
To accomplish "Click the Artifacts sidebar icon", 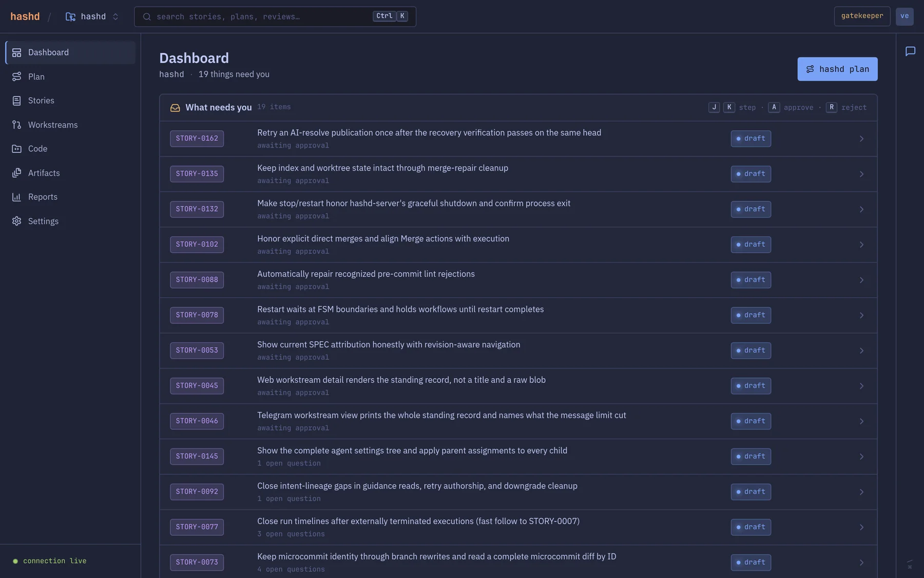I will coord(17,173).
